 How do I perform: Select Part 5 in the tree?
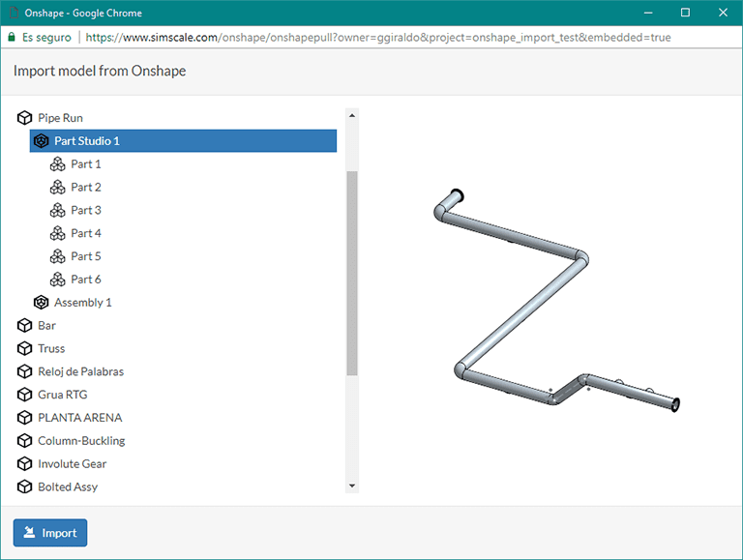[86, 256]
